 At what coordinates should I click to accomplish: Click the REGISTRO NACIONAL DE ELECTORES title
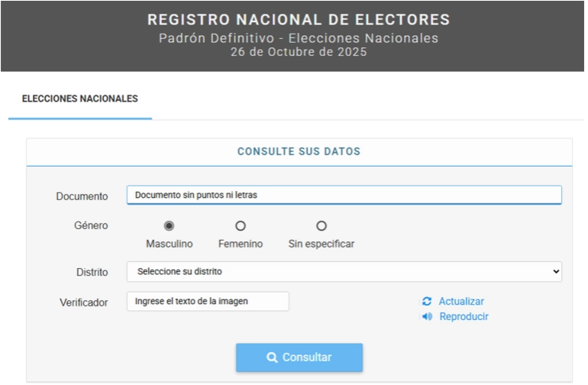tap(299, 20)
